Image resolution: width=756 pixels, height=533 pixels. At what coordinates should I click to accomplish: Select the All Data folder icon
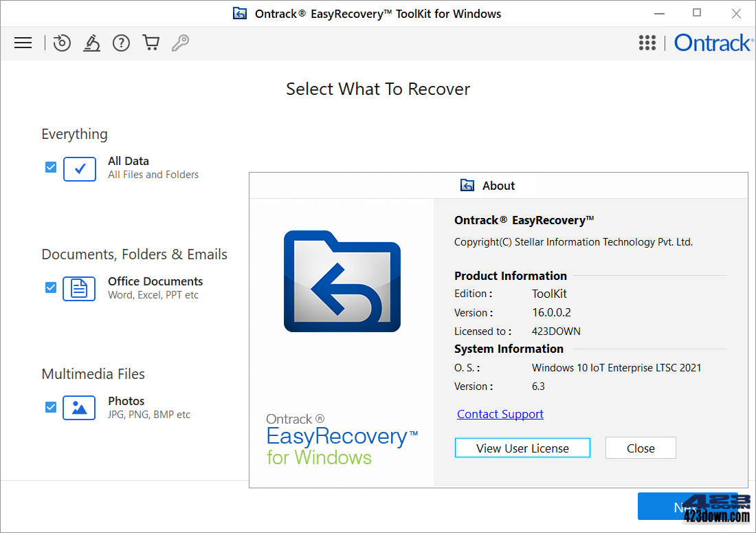[x=79, y=168]
